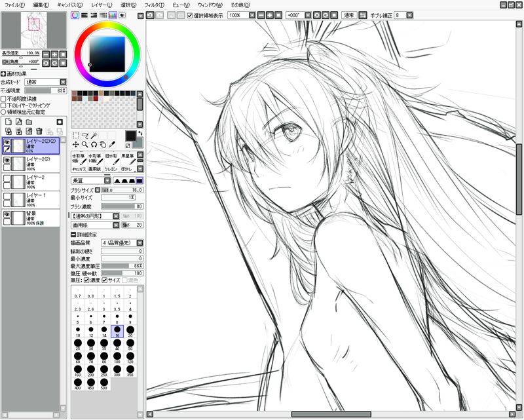The image size is (524, 420).
Task: Toggle 選択領域表示 checkbox in toolbar
Action: coord(190,15)
